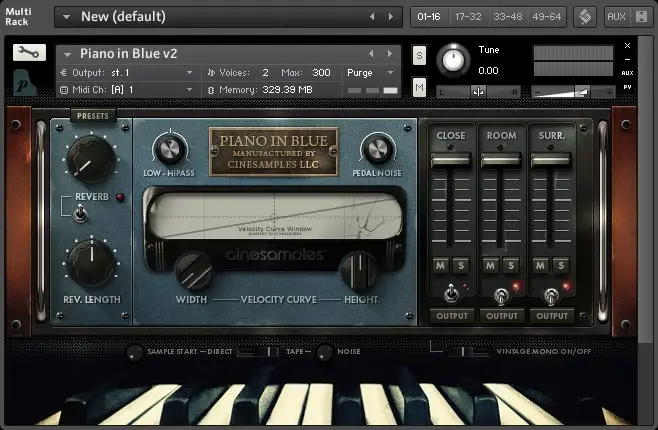Click the velocity curve Height knob
The width and height of the screenshot is (658, 430).
[359, 271]
